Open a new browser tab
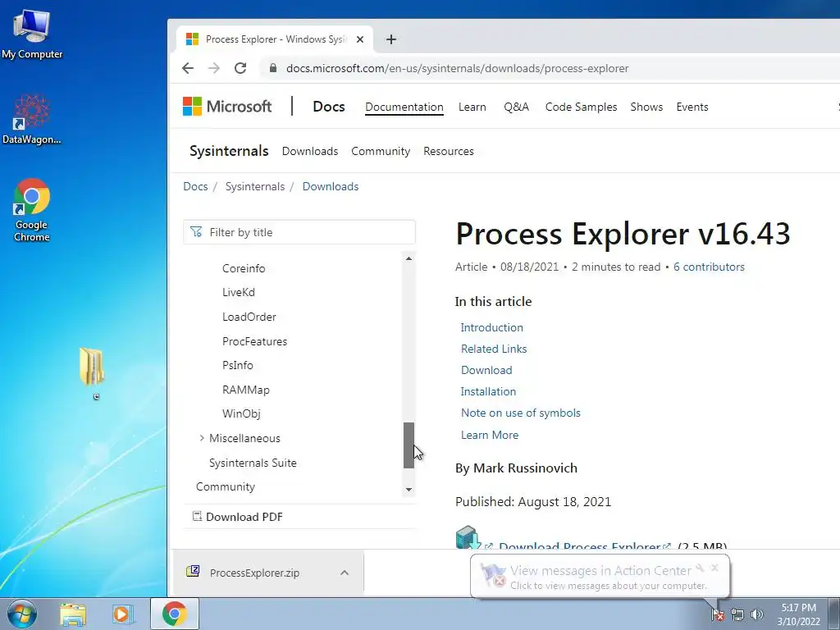Screen dimensions: 840x630 pos(391,39)
